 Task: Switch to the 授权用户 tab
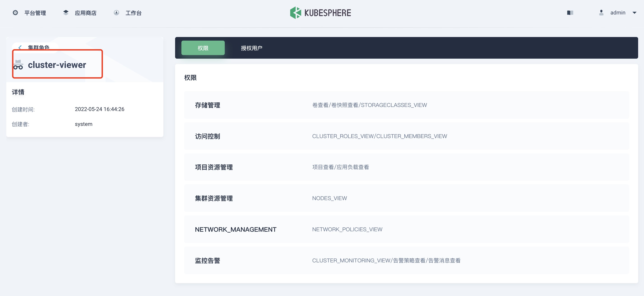pyautogui.click(x=251, y=48)
